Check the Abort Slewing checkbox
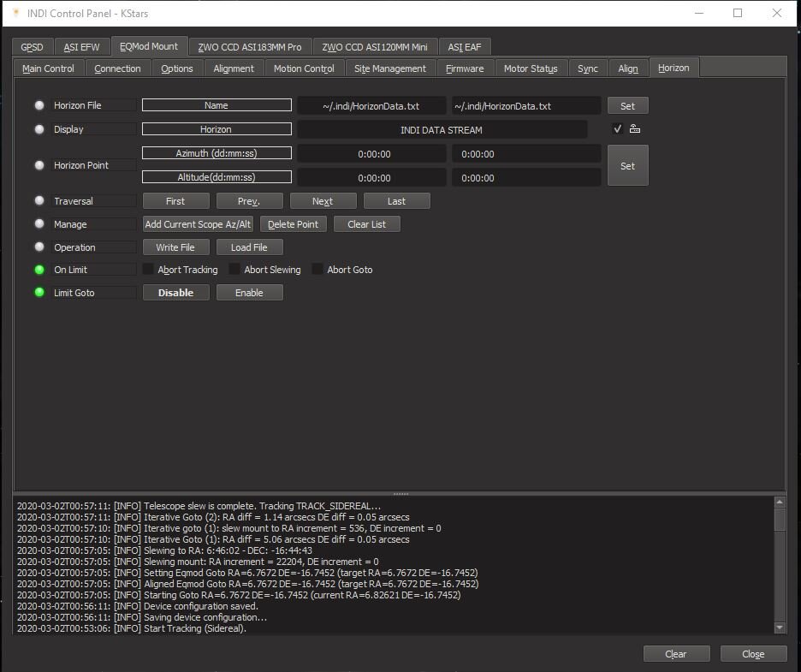 tap(234, 270)
